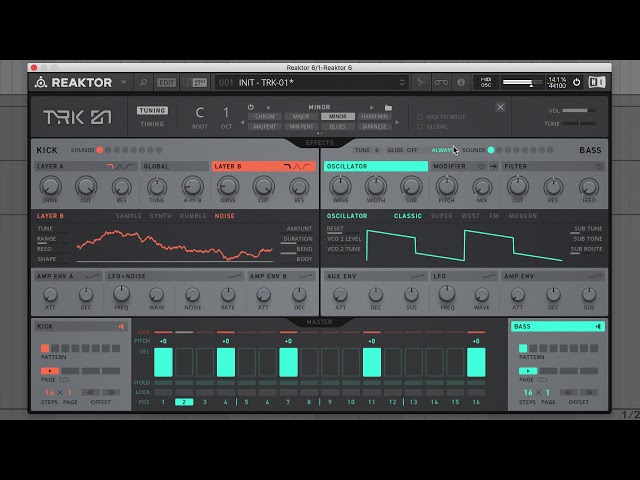Select the SAMPLE engine for Layer B

click(129, 216)
